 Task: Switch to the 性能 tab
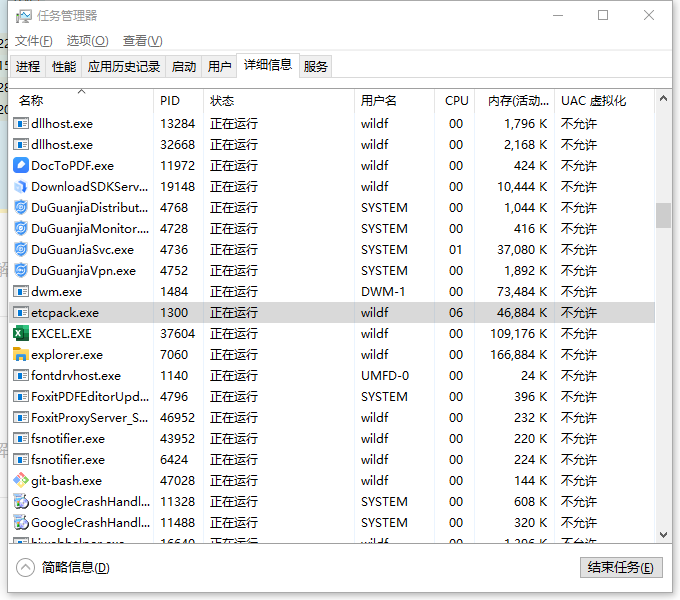click(64, 66)
